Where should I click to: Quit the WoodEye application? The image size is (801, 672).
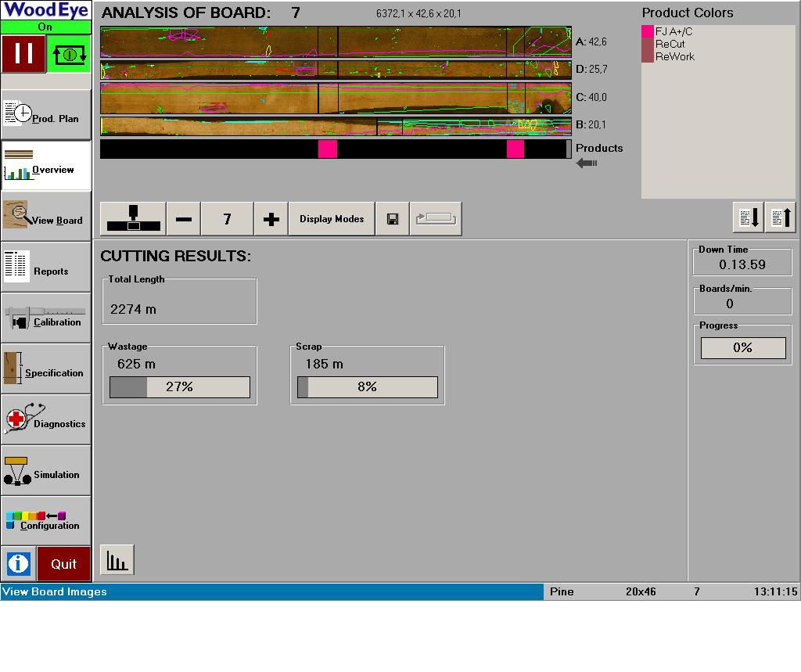64,563
